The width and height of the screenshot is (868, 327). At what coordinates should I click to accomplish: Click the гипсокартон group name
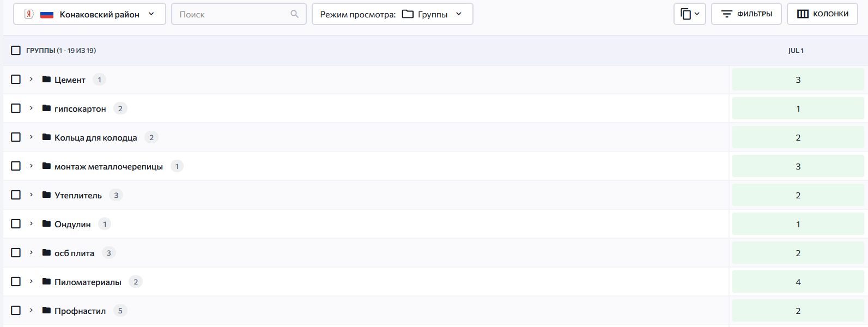(80, 109)
